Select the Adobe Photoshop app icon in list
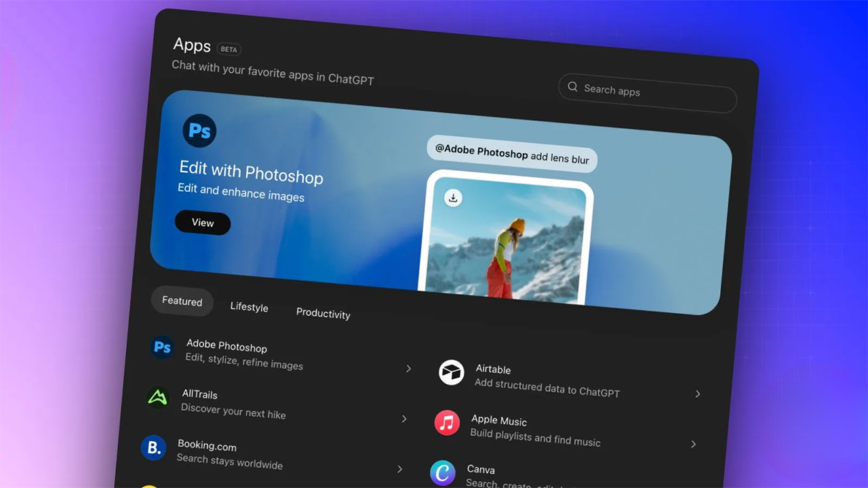The height and width of the screenshot is (488, 868). point(162,347)
